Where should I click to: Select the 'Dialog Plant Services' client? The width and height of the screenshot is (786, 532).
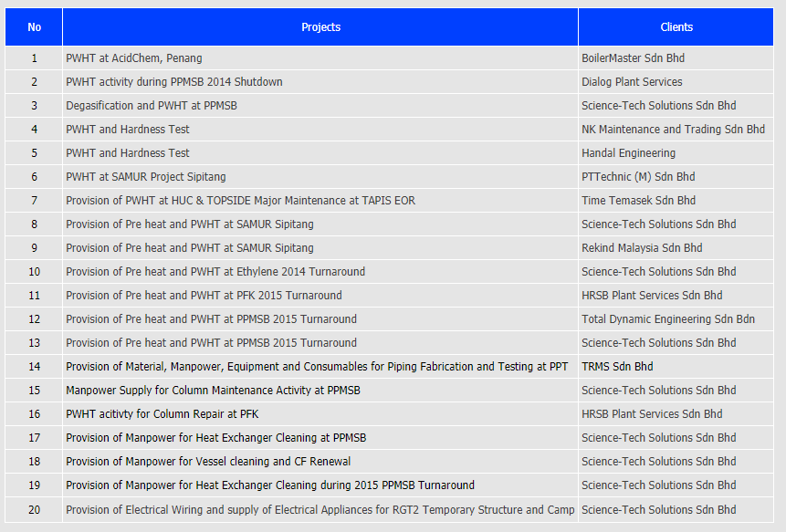click(632, 82)
